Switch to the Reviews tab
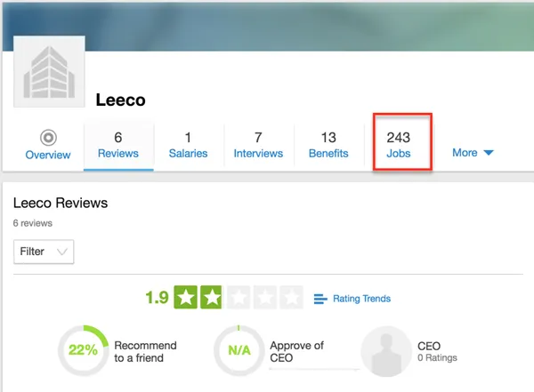Image resolution: width=534 pixels, height=392 pixels. [118, 146]
